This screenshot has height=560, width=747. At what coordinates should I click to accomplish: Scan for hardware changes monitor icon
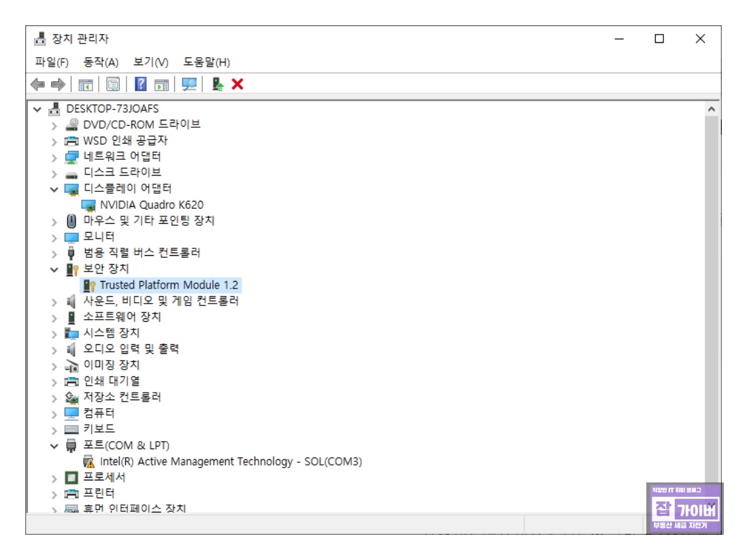[189, 85]
